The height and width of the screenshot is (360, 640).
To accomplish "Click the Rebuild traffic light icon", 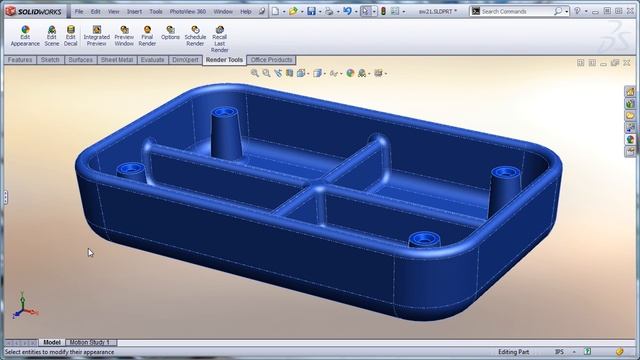I will pyautogui.click(x=383, y=11).
